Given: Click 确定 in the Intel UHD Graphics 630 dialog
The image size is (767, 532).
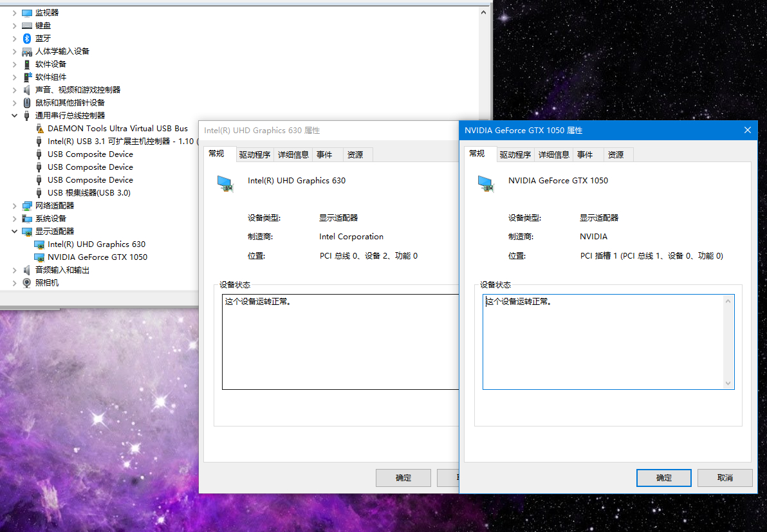Looking at the screenshot, I should point(403,478).
